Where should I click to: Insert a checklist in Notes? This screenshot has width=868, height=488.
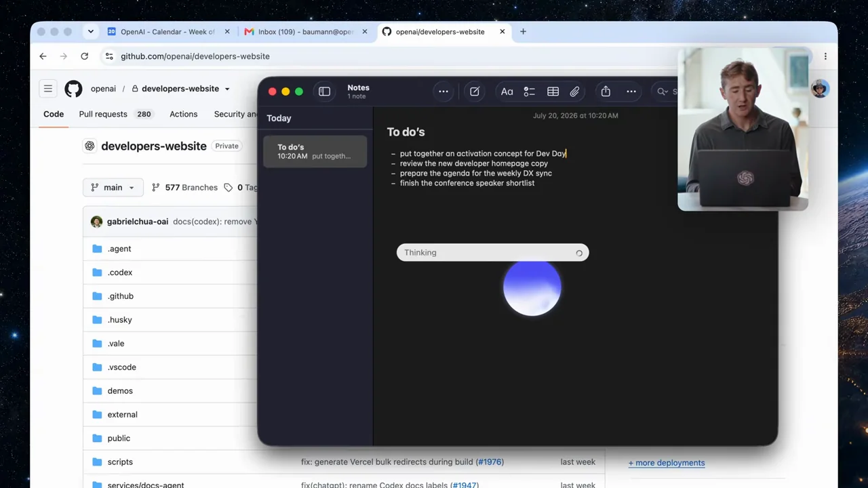click(x=529, y=91)
